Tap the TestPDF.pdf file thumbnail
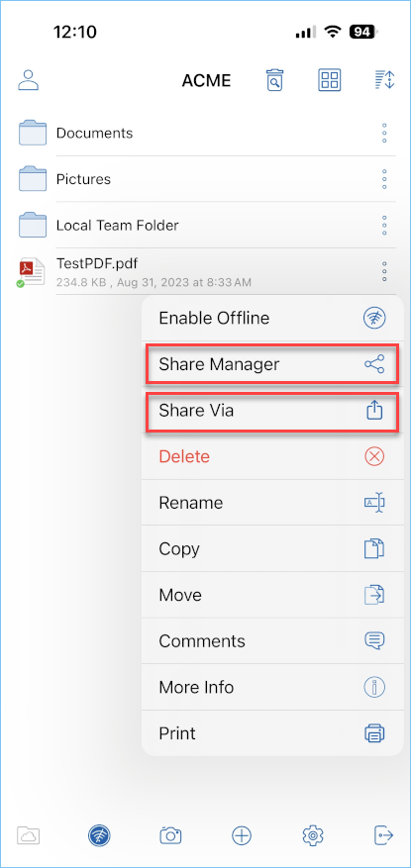 point(31,272)
